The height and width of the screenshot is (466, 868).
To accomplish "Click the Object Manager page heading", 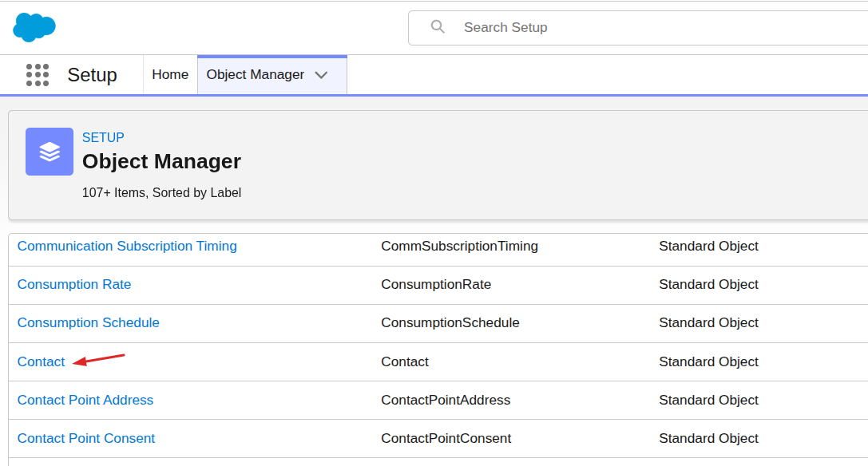I will [x=161, y=162].
